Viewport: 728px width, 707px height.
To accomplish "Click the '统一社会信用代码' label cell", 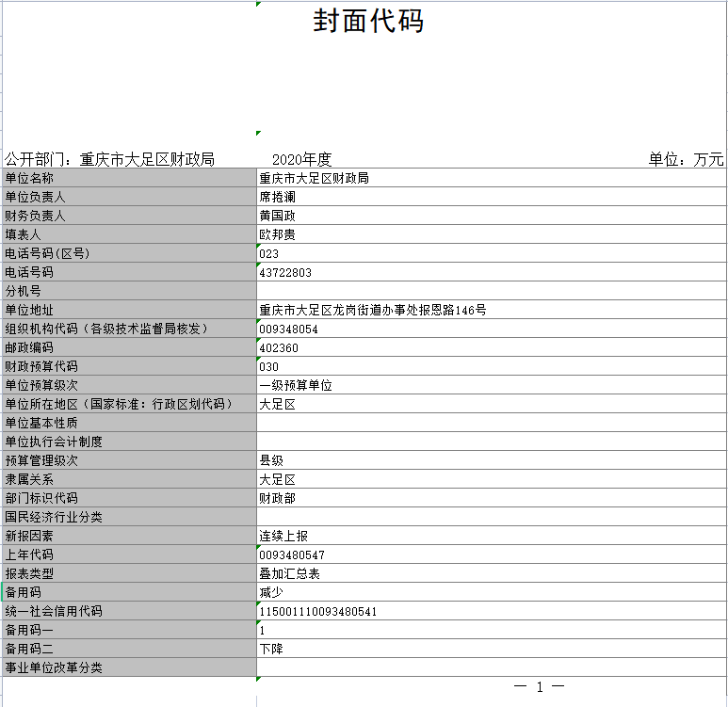I will 130,611.
